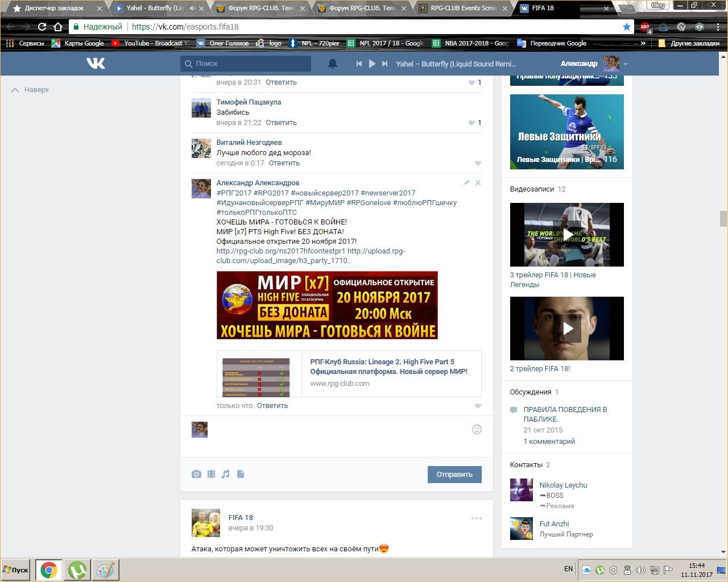Image resolution: width=728 pixels, height=582 pixels.
Task: Open volume speaker icon in tray
Action: (x=640, y=570)
